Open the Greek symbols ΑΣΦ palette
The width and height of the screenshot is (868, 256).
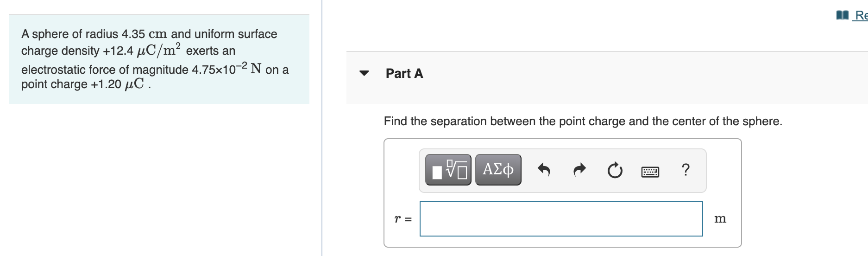pos(498,170)
